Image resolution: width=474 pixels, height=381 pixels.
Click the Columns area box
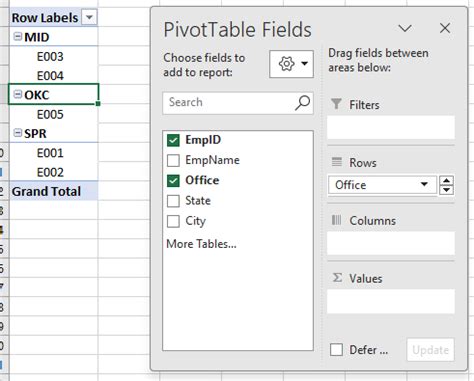point(391,243)
